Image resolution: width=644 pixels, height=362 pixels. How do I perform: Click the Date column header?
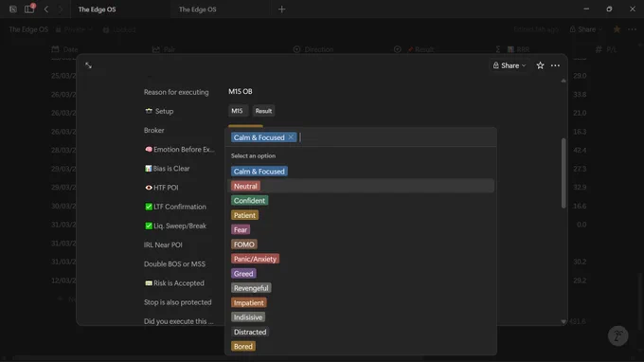[x=65, y=49]
